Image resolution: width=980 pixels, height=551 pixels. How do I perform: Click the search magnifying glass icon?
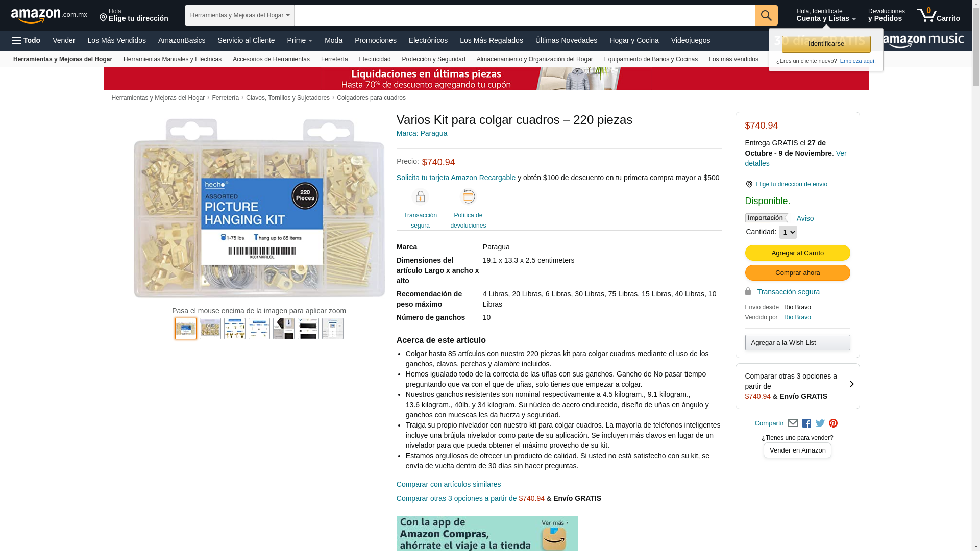point(766,15)
